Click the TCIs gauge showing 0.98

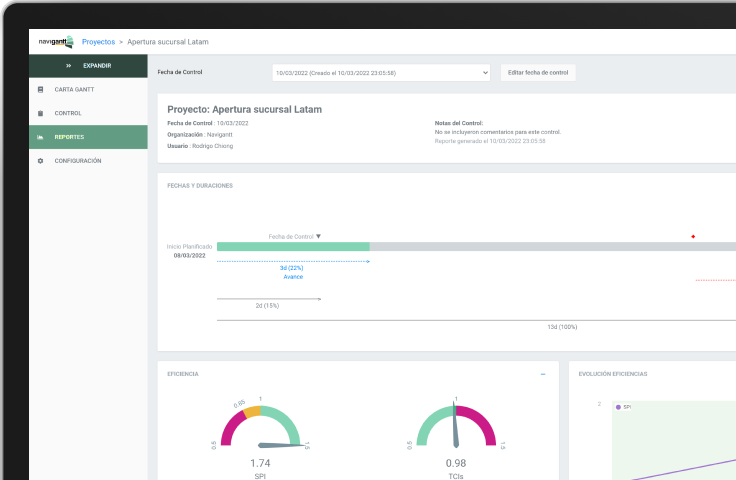[x=455, y=430]
